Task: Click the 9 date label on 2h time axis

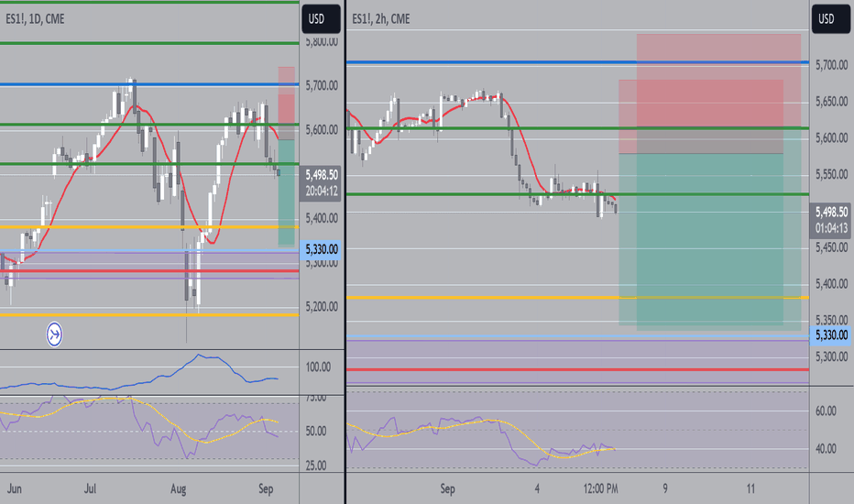Action: tap(665, 488)
